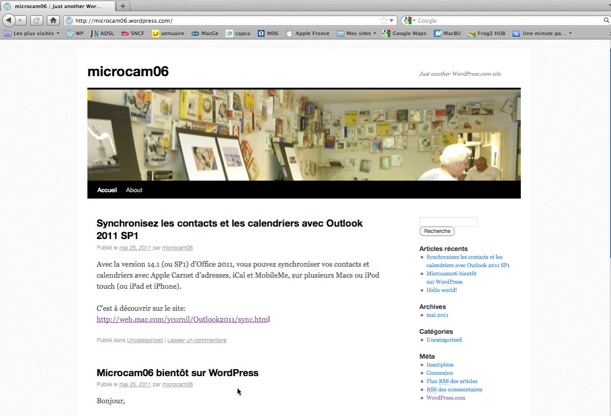Viewport: 611px width, 416px height.
Task: Click the Recherche button
Action: coord(437,231)
